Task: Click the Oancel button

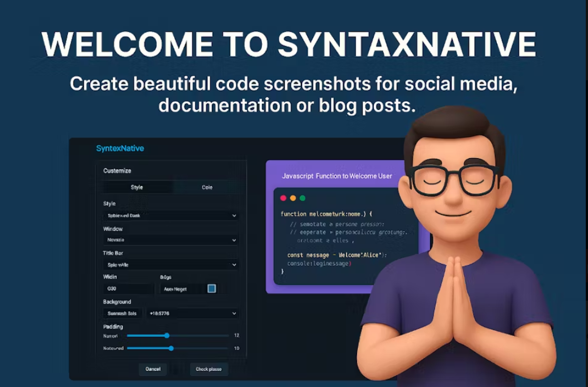Action: coord(153,369)
